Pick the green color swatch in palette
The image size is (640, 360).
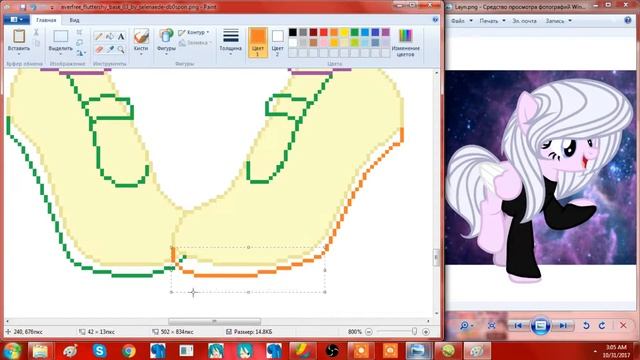point(355,32)
